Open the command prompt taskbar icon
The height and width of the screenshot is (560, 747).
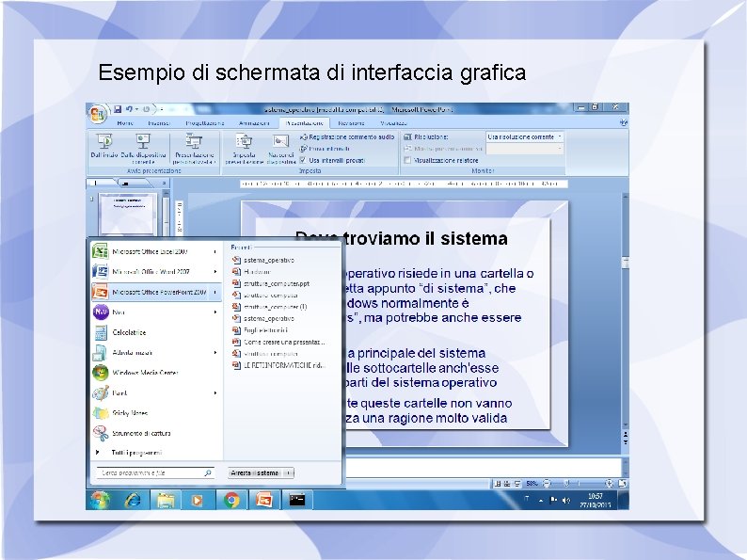point(296,501)
